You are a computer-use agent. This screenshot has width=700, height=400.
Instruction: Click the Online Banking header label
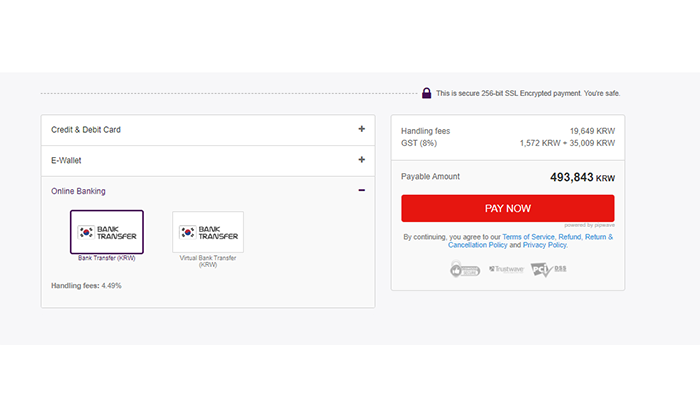tap(78, 191)
